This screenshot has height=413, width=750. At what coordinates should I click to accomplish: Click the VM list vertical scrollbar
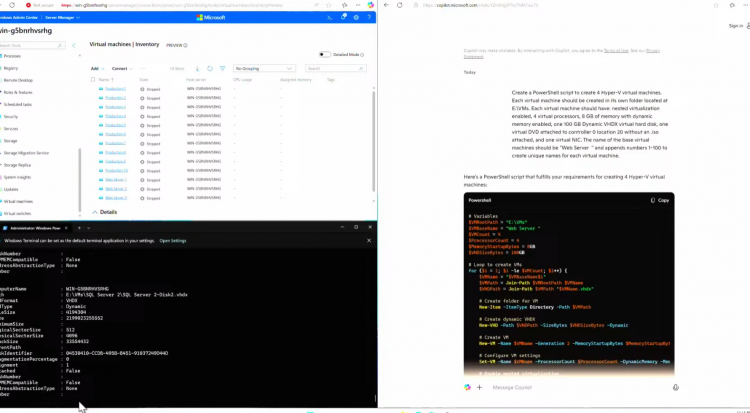pos(373,139)
